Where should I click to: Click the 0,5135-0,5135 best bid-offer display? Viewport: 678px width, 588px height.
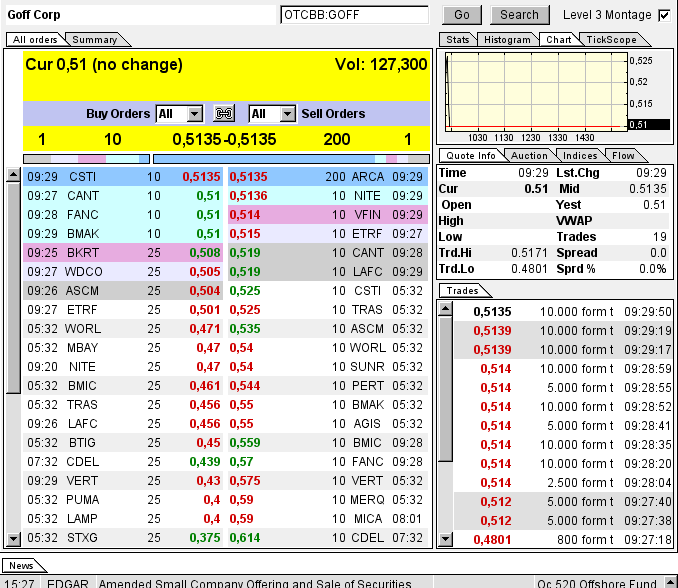pyautogui.click(x=224, y=139)
